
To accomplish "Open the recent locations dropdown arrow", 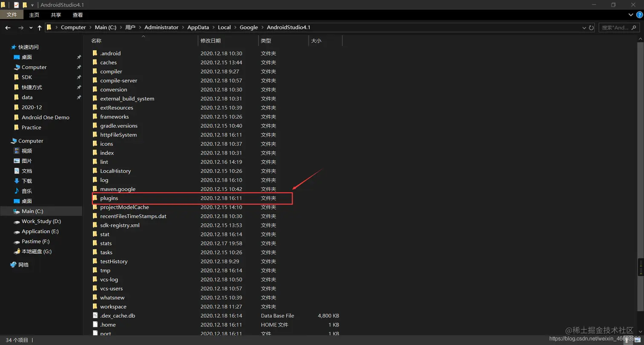I will 31,28.
